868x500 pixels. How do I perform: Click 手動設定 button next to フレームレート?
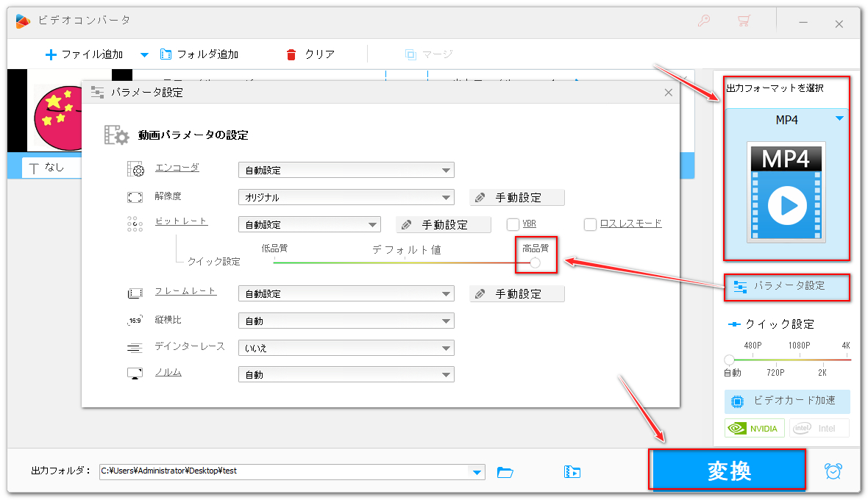coord(517,293)
